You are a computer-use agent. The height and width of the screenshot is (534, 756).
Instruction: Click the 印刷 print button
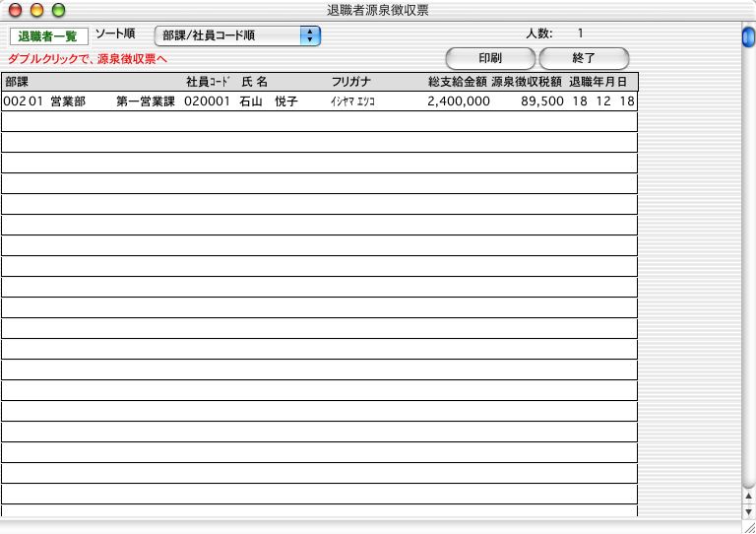click(x=490, y=58)
